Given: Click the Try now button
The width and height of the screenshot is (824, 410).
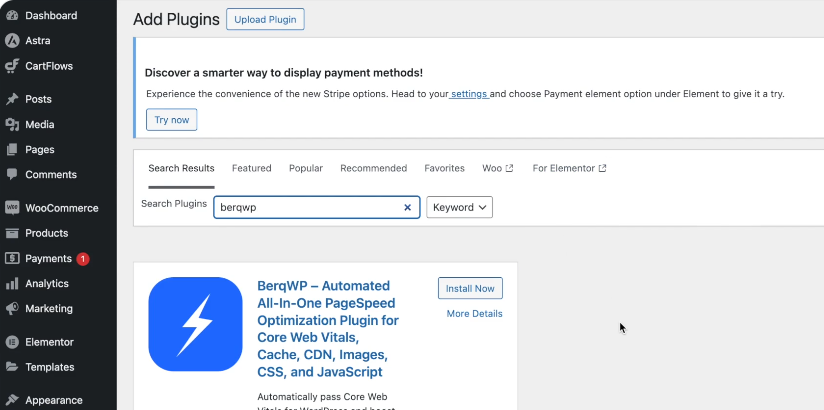Looking at the screenshot, I should [x=171, y=120].
